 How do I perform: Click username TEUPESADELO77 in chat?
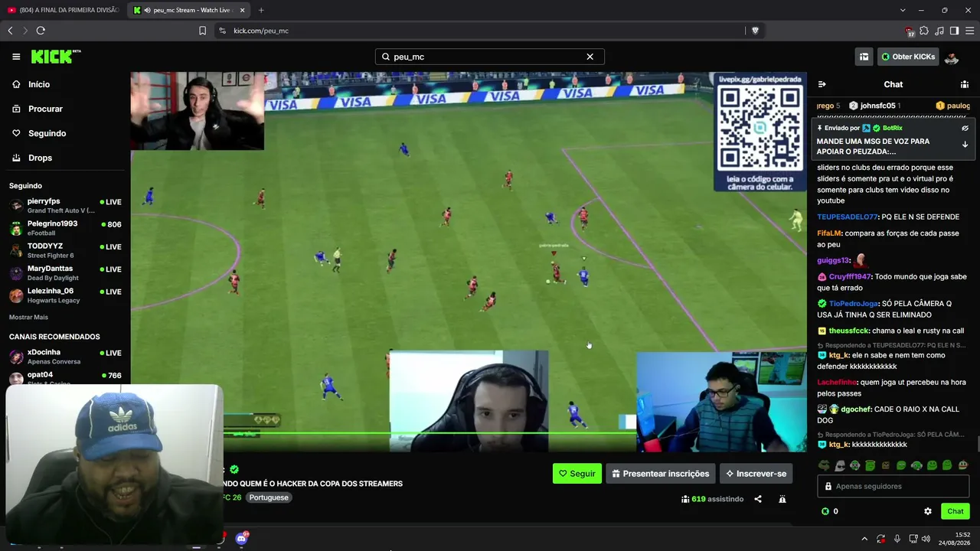coord(847,217)
